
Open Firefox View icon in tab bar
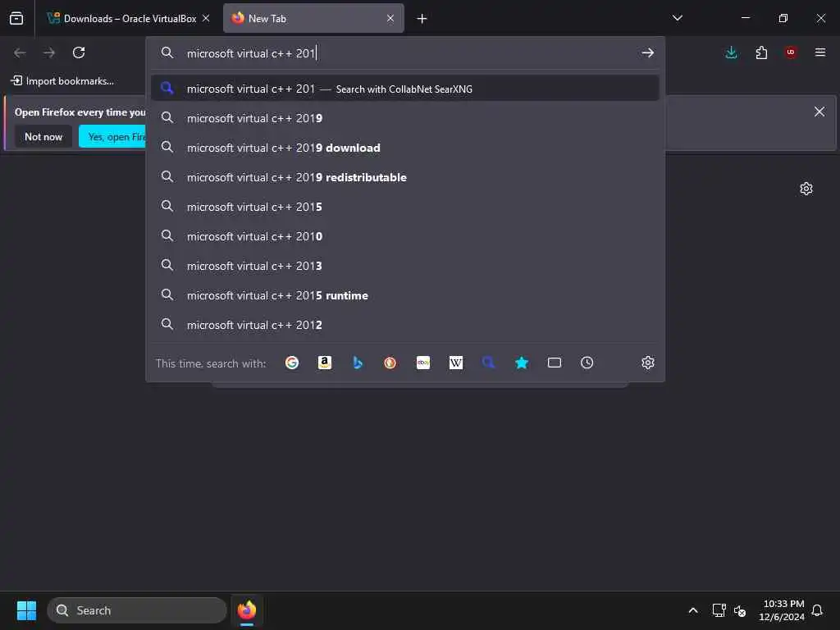(16, 18)
